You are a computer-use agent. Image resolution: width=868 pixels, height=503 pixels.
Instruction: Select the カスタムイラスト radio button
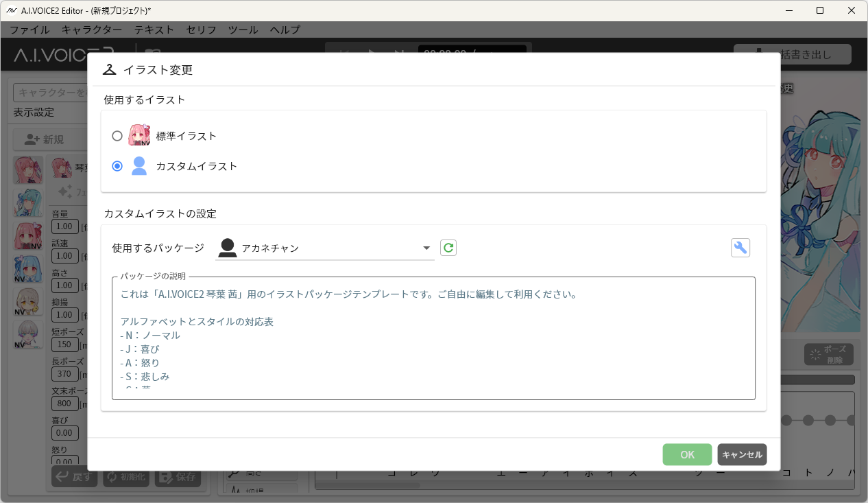pos(117,166)
